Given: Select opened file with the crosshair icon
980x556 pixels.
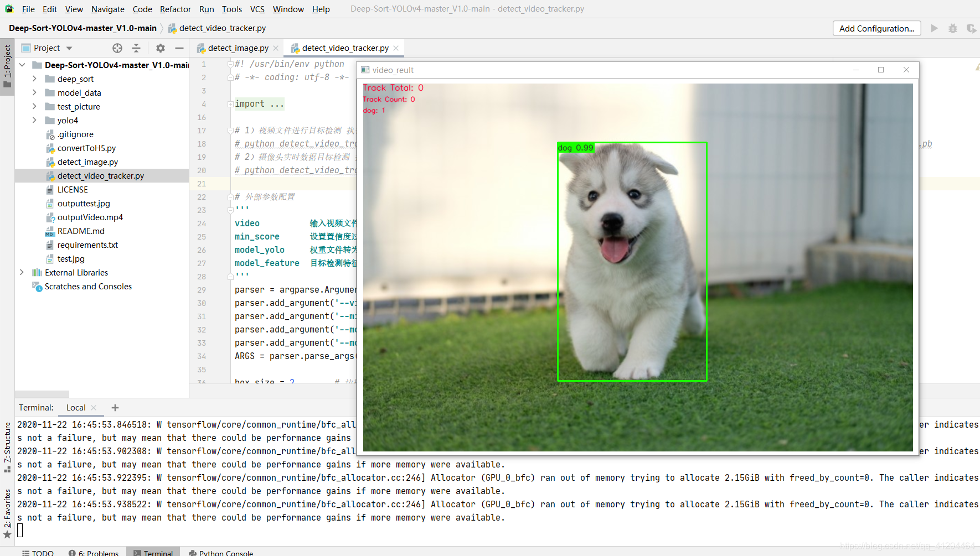Looking at the screenshot, I should click(x=117, y=48).
